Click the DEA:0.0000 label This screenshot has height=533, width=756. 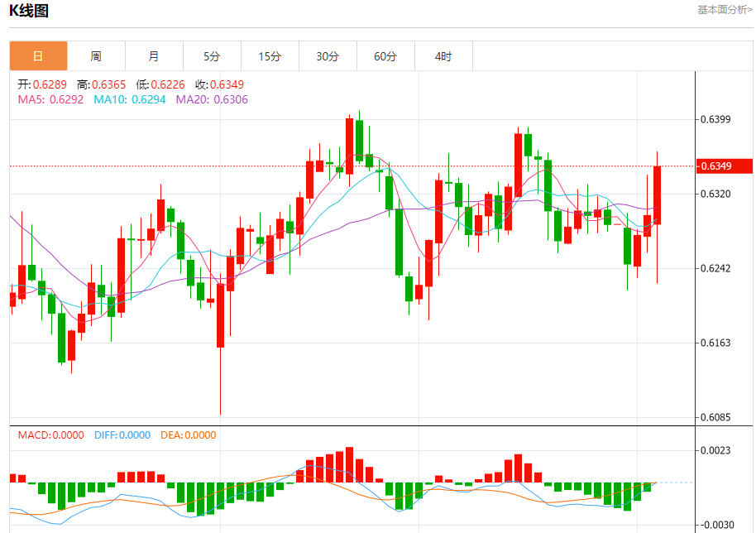pos(189,435)
